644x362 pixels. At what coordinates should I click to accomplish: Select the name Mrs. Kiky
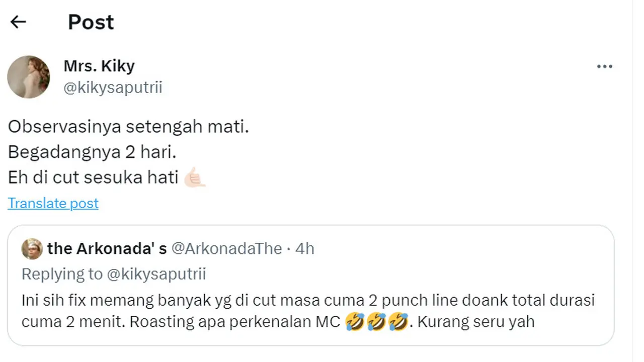pyautogui.click(x=99, y=66)
